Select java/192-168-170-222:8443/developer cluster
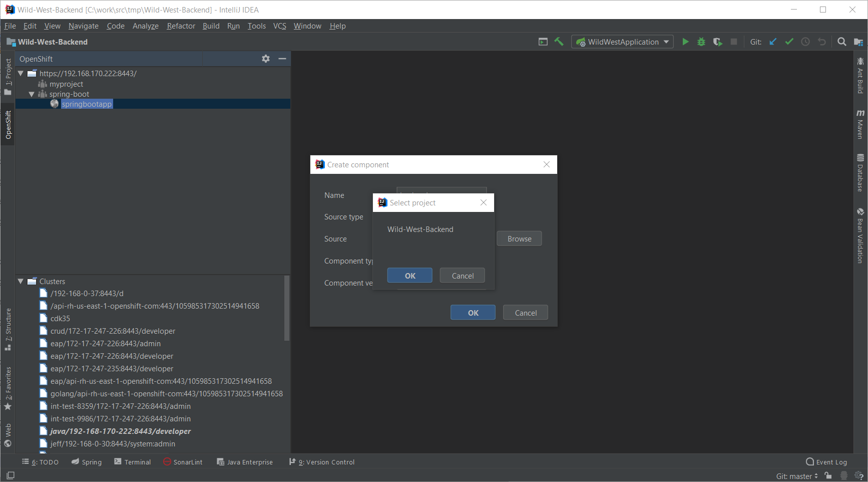This screenshot has width=868, height=482. click(121, 431)
